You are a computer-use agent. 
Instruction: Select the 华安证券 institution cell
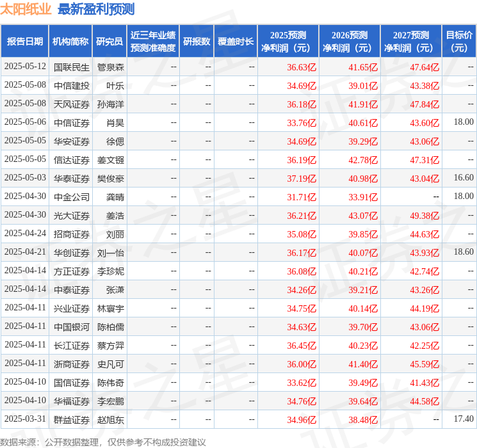72,141
